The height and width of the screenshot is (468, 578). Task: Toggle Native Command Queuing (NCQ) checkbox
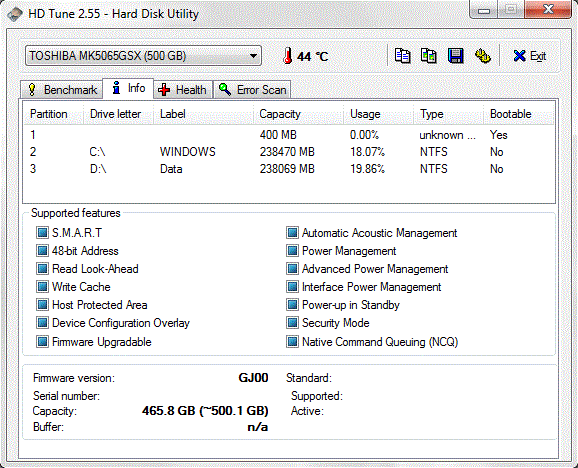tap(292, 342)
